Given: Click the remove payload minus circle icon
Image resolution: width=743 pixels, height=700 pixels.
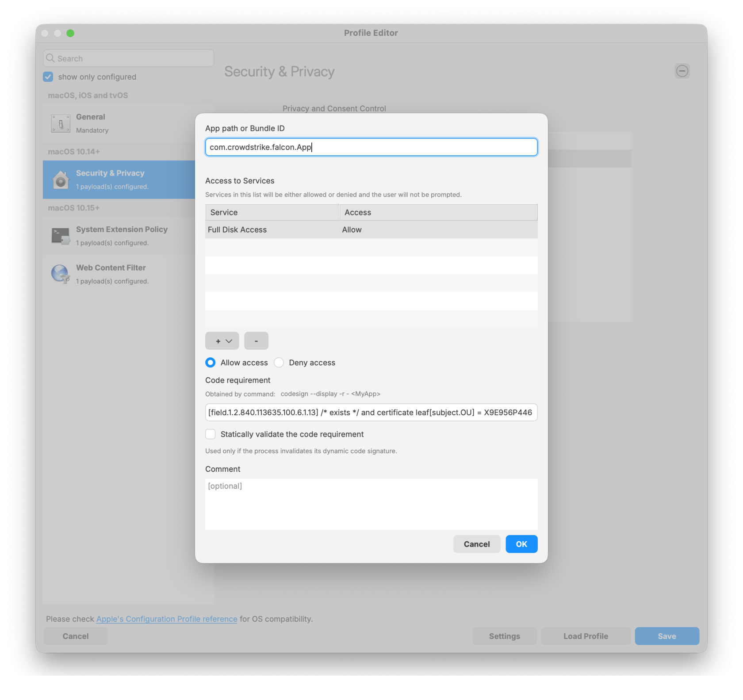Looking at the screenshot, I should coord(682,71).
